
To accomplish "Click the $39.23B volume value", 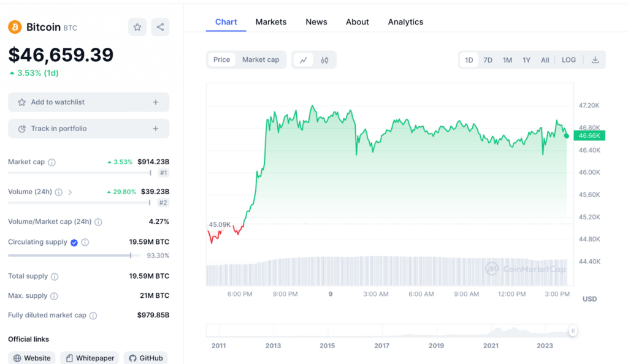I will click(x=155, y=192).
